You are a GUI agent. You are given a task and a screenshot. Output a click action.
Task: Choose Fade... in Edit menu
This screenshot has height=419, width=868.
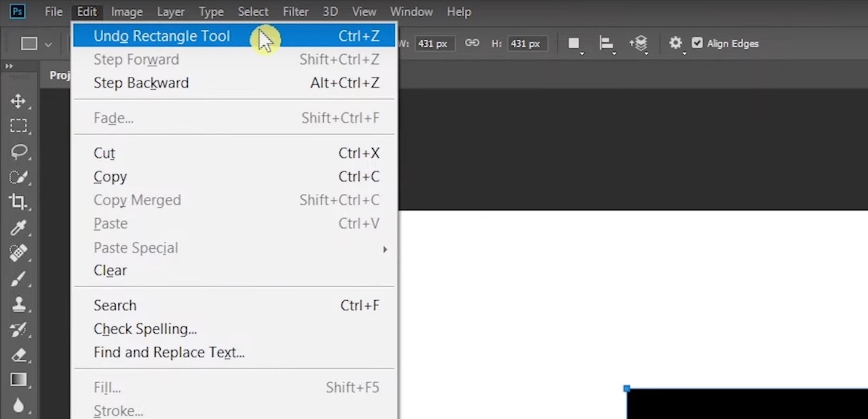[234, 118]
